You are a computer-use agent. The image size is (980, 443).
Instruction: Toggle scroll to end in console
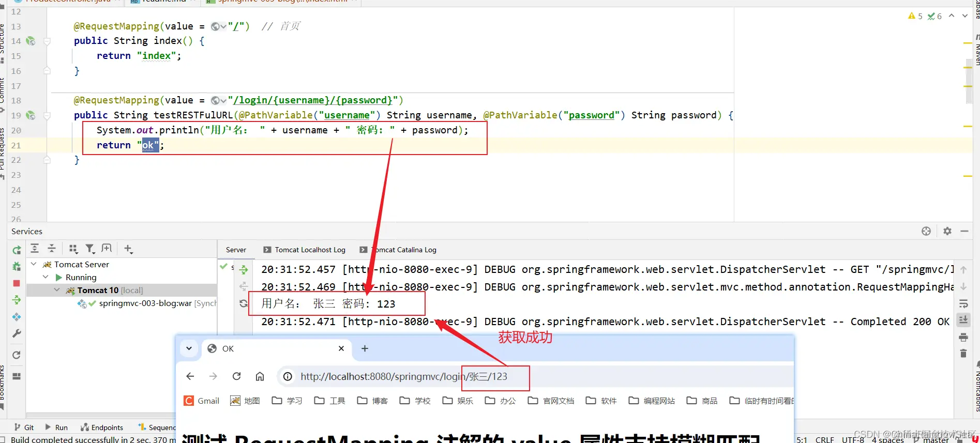pyautogui.click(x=963, y=320)
